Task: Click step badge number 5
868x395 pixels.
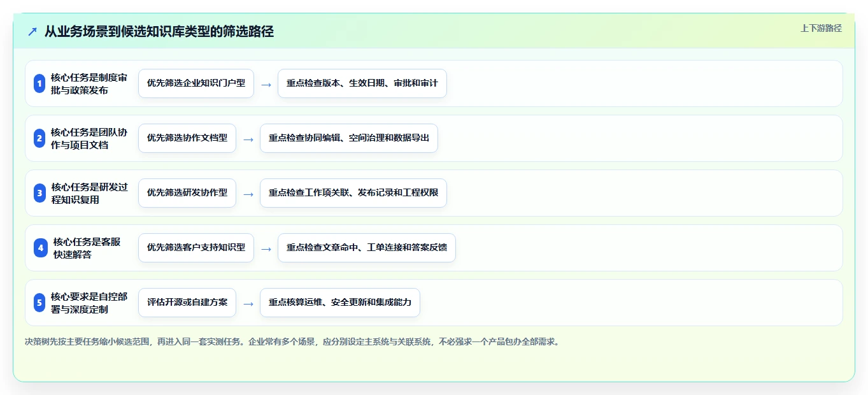Action: pyautogui.click(x=39, y=303)
